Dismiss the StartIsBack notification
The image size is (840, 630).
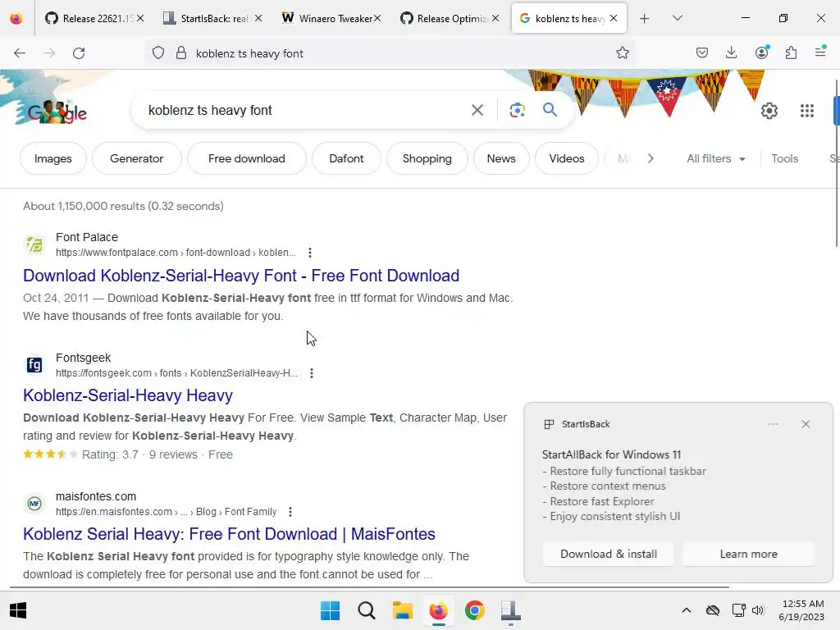(806, 424)
